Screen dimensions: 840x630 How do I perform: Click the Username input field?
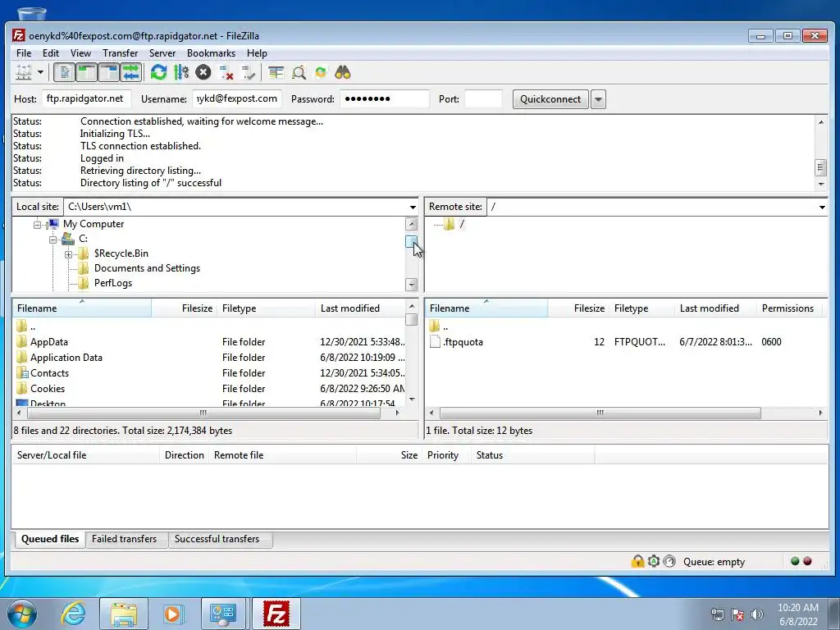[x=237, y=98]
